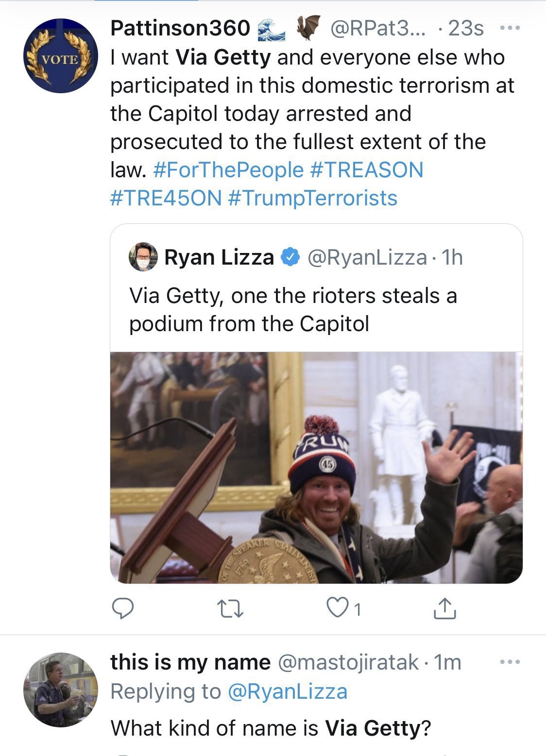Screen dimensions: 546x756
Task: Open Ryan Lizza's quoted tweet text
Action: point(293,309)
